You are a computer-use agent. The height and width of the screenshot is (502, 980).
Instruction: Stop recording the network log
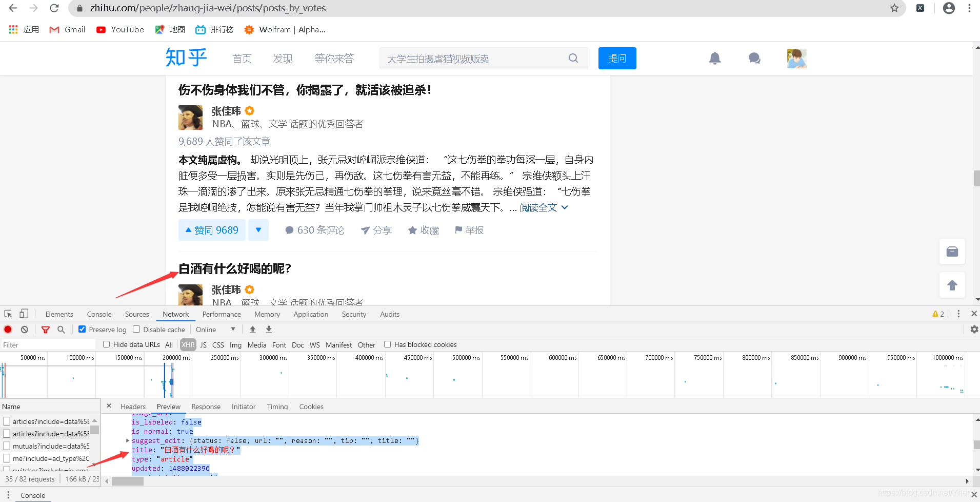8,330
